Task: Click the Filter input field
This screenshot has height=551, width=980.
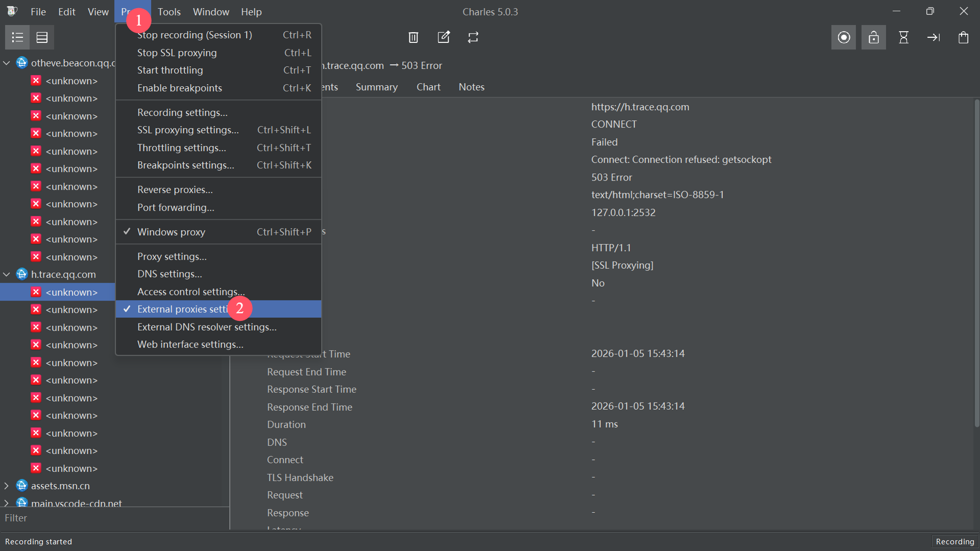Action: (x=112, y=518)
